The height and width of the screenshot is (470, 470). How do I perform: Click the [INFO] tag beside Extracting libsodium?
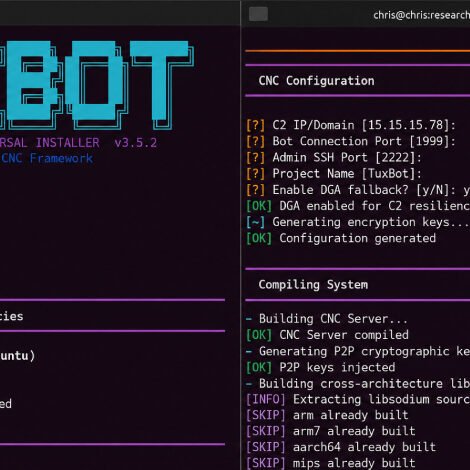click(x=266, y=400)
